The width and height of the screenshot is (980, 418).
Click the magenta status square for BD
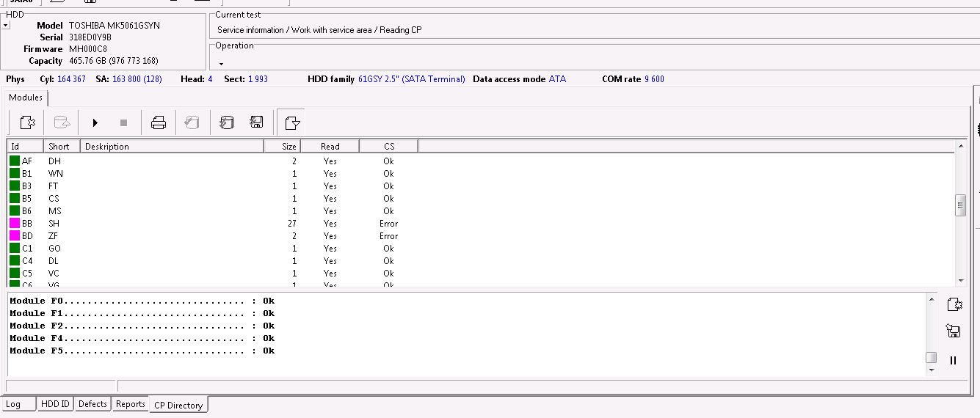(x=15, y=235)
